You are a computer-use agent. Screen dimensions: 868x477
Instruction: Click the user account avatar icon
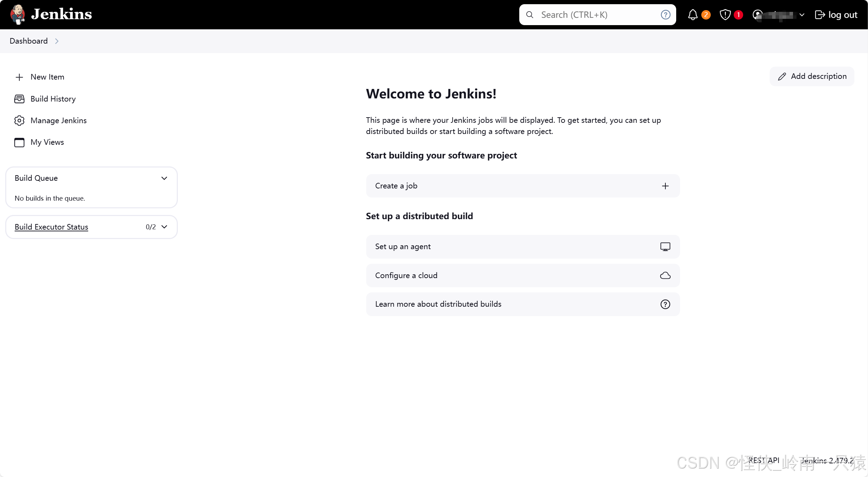click(x=757, y=15)
